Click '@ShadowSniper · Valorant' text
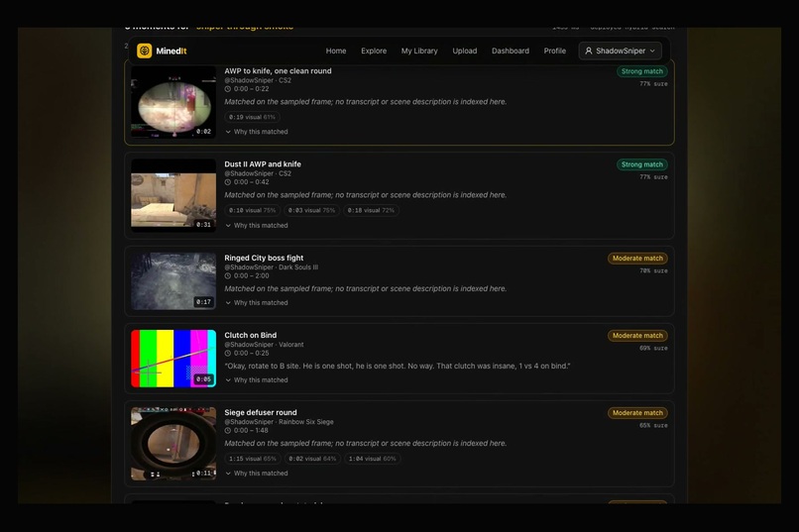The image size is (799, 532). (264, 345)
